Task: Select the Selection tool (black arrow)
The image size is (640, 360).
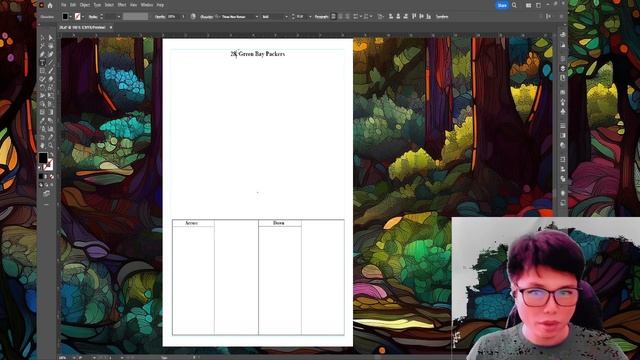Action: 42,38
